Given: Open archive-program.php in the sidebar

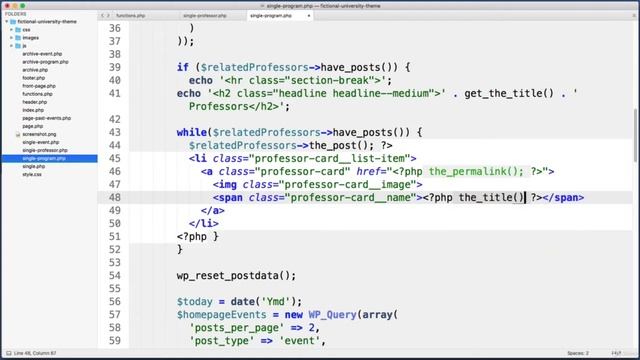Looking at the screenshot, I should tap(45, 62).
